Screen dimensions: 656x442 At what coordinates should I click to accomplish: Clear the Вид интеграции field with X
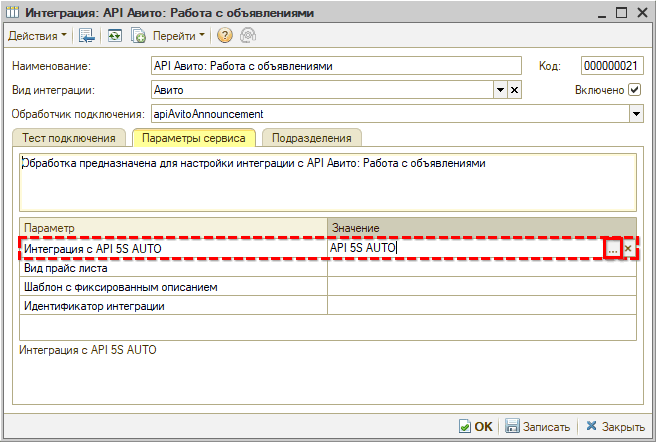(515, 90)
